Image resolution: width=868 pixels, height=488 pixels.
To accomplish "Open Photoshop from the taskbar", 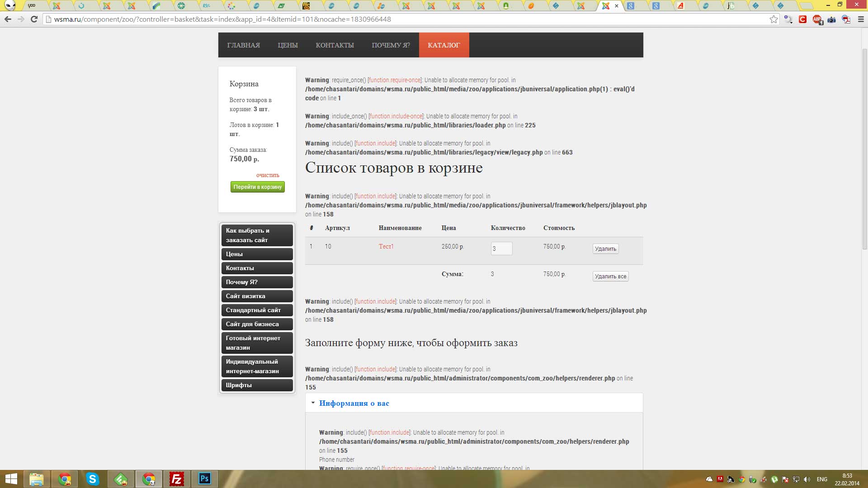I will (204, 479).
